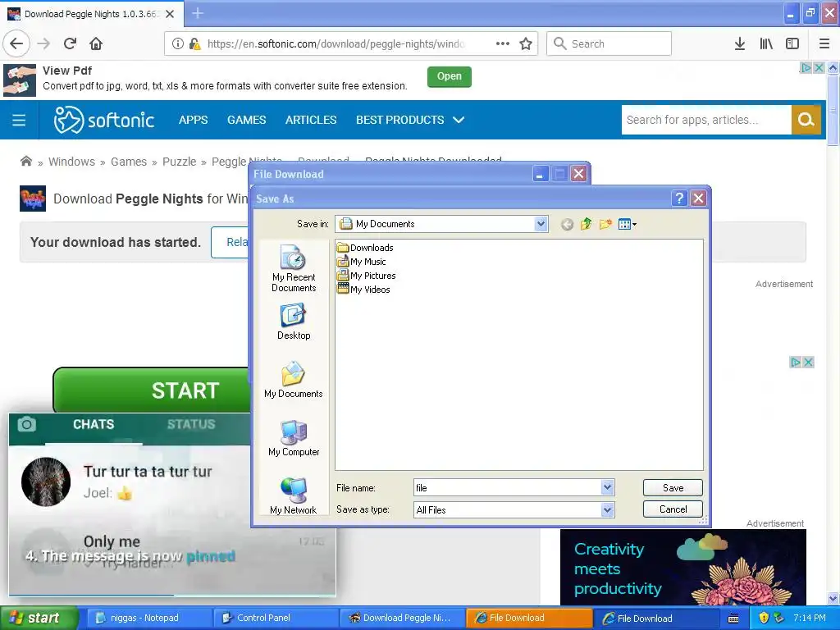The image size is (840, 630).
Task: Click the camera icon in ad video
Action: coord(27,424)
